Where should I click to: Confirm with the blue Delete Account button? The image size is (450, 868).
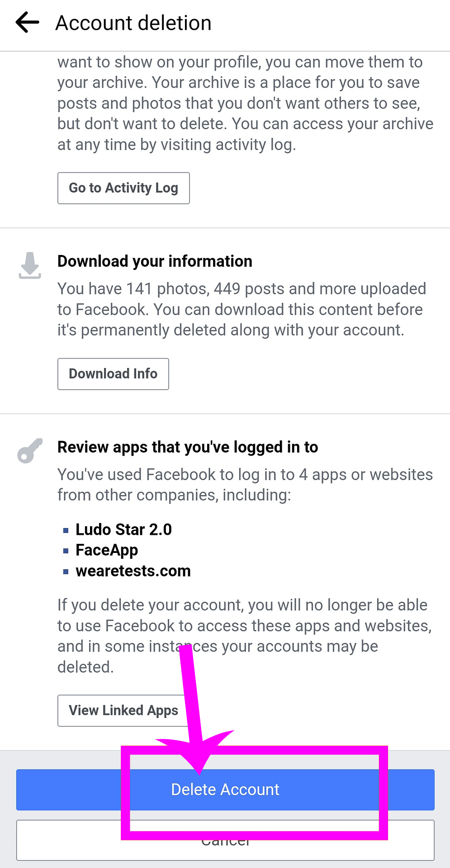tap(225, 789)
